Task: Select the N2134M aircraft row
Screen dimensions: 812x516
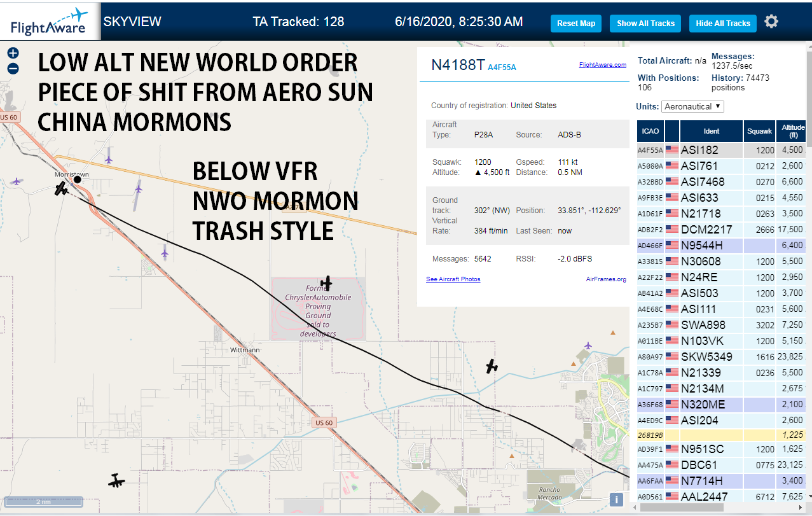Action: click(x=722, y=389)
